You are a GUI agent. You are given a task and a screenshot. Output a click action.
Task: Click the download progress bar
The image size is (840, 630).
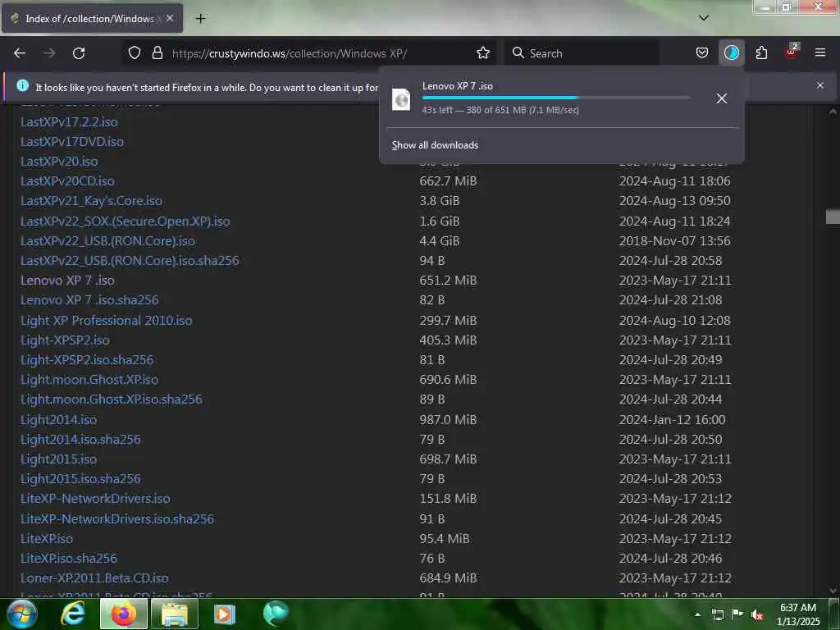pyautogui.click(x=555, y=98)
